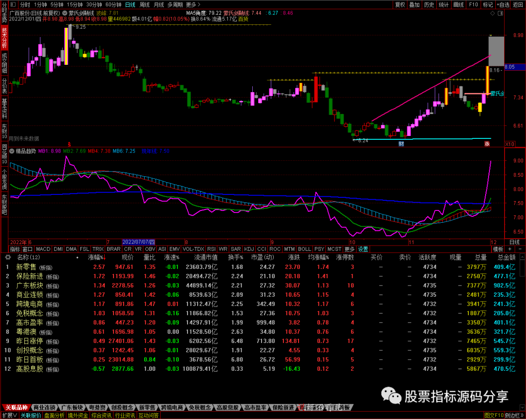
Task: Click the 8.05 price marker on the axis
Action: pos(515,67)
